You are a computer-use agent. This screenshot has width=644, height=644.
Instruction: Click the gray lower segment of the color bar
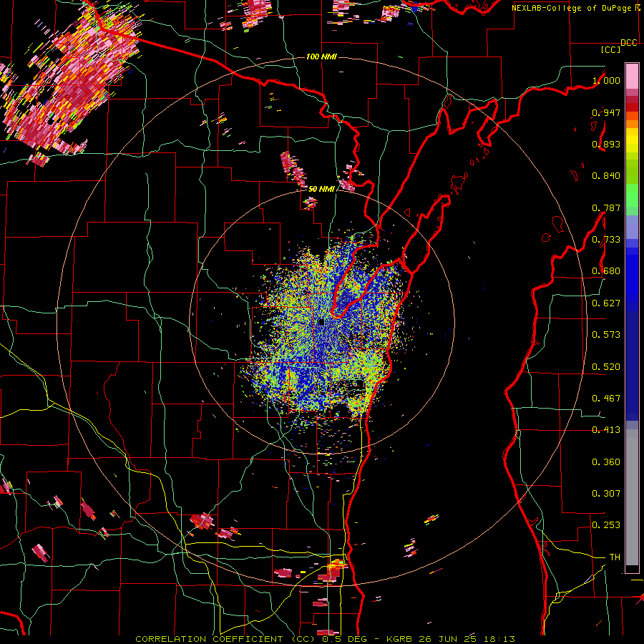[x=632, y=497]
